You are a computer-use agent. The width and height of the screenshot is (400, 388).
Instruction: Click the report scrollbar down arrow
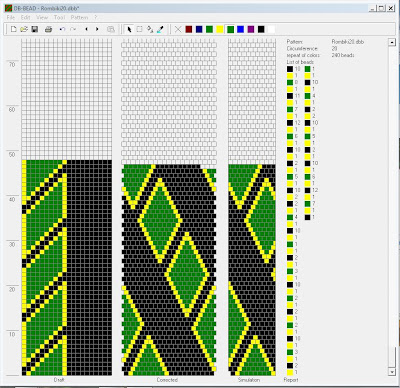click(392, 372)
